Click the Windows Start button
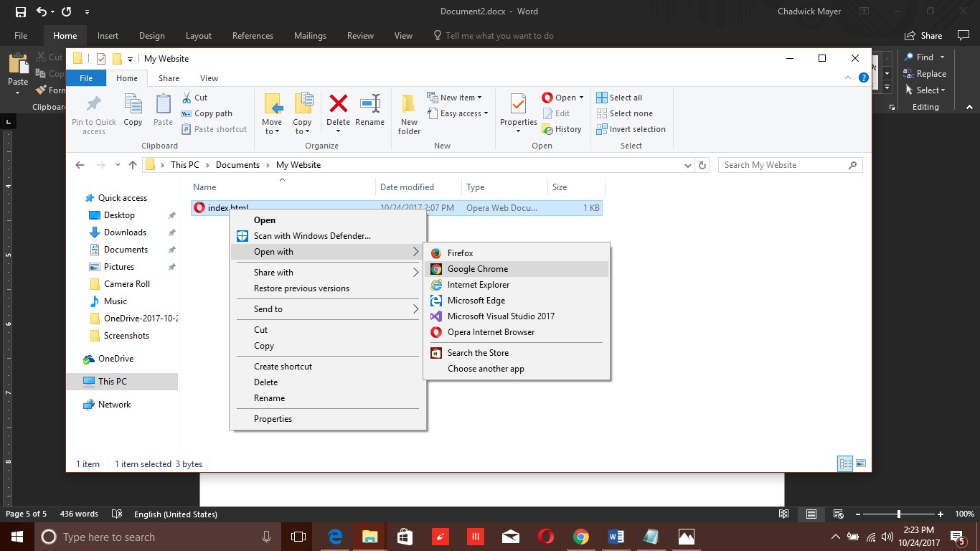 [17, 537]
